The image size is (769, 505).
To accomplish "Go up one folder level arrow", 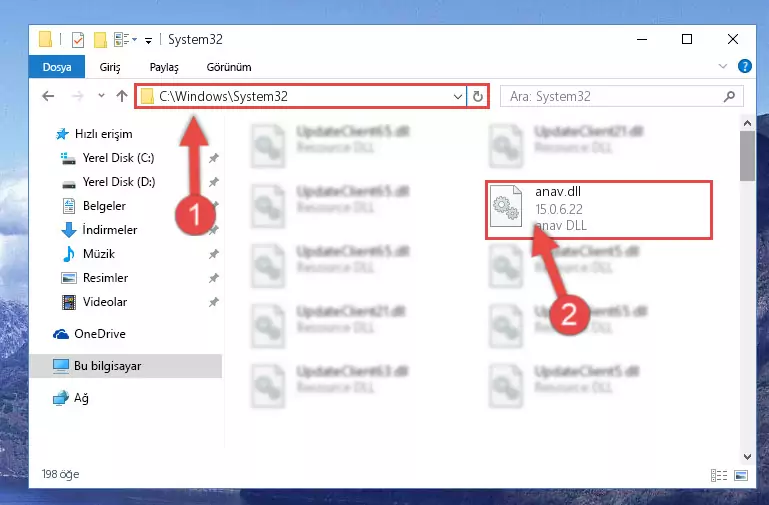I will (122, 96).
